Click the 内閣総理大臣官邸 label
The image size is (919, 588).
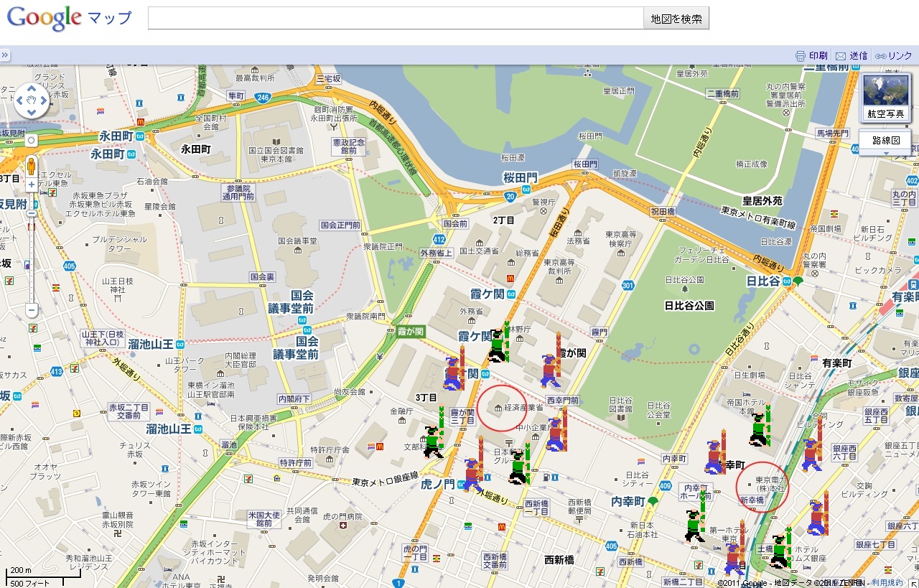241,360
